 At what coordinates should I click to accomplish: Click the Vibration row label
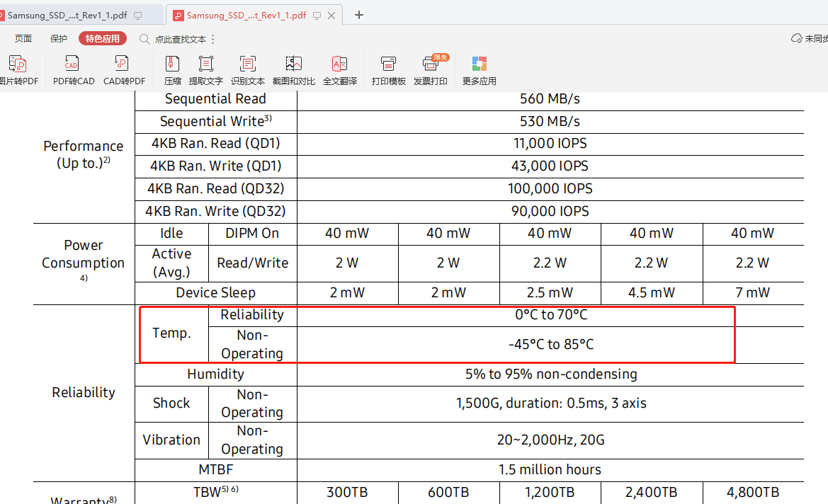[171, 440]
